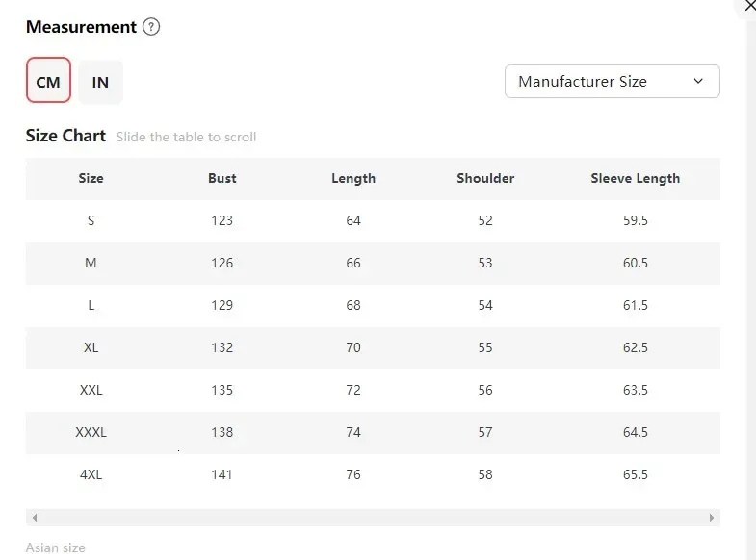Click the scrollbar right arrow

pos(712,518)
